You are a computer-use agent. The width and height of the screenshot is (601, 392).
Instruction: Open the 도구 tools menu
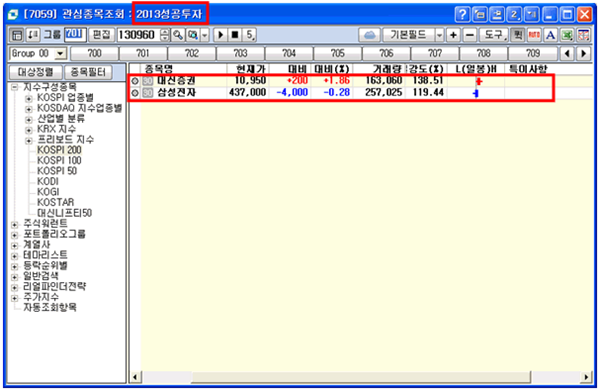coord(494,35)
